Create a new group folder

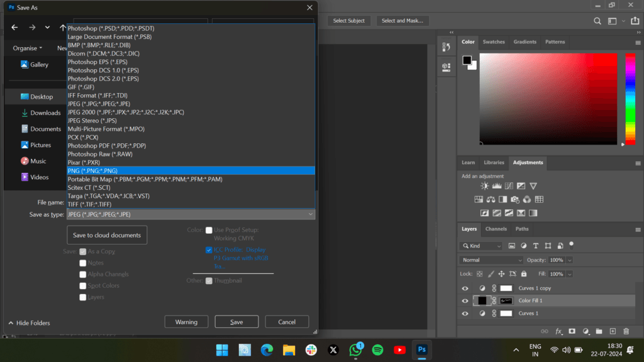(599, 331)
